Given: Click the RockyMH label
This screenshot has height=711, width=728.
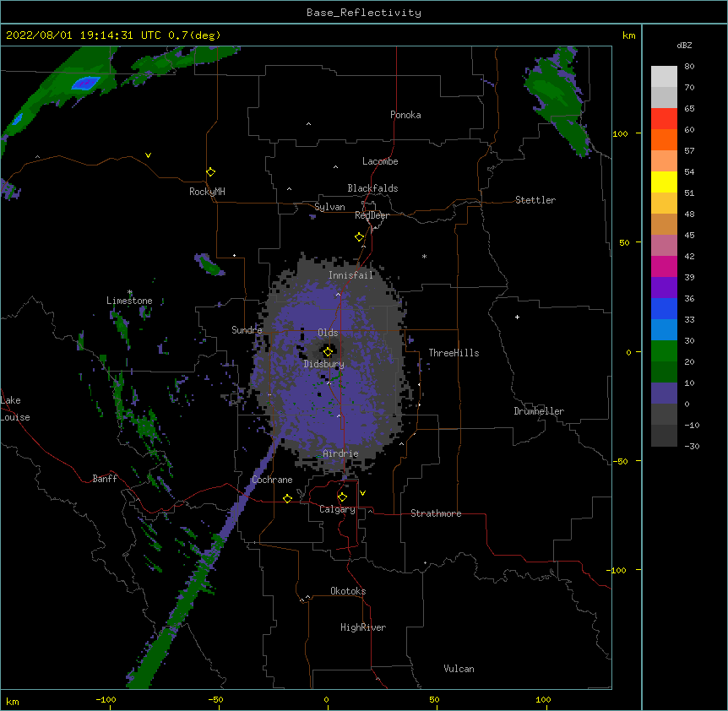Looking at the screenshot, I should [x=207, y=192].
